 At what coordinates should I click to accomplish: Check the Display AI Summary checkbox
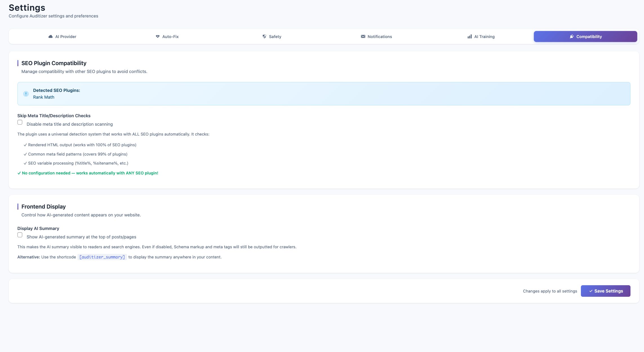click(x=20, y=235)
